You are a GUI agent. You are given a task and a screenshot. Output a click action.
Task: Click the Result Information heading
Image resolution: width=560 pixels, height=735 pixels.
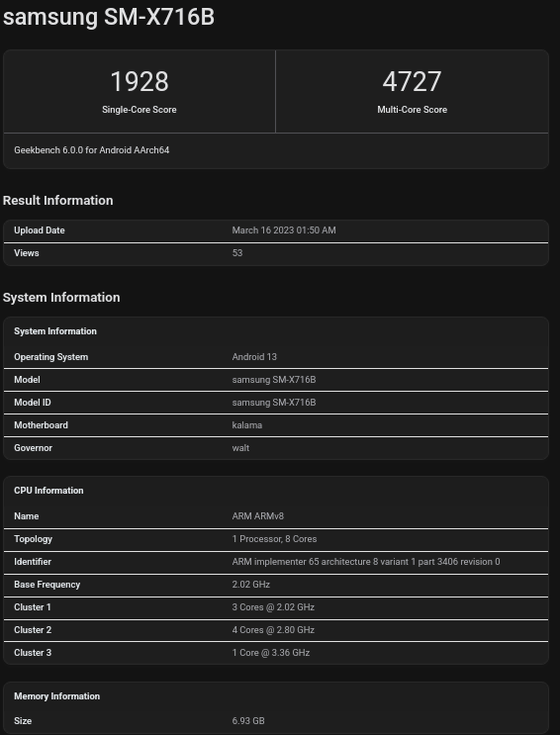coord(57,201)
